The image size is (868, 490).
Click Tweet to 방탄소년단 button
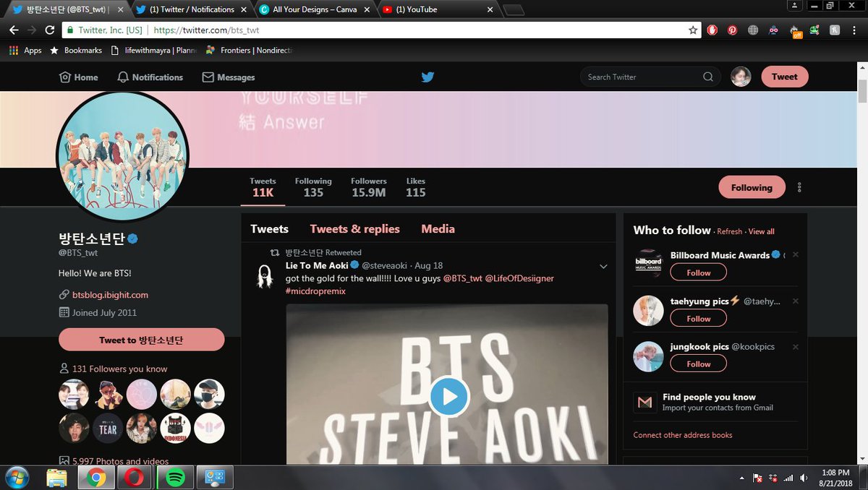142,340
